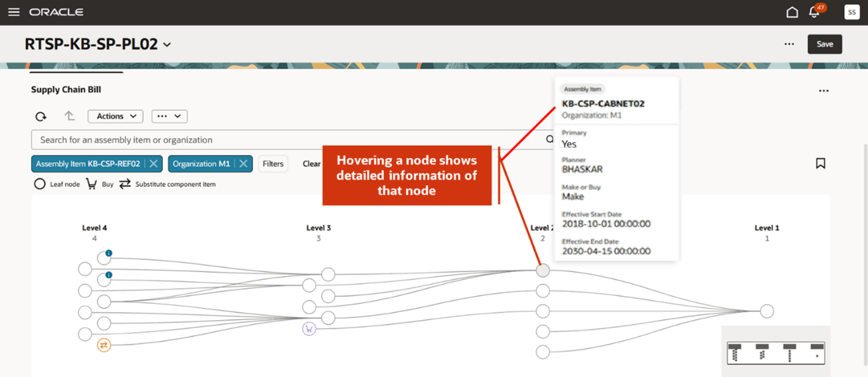Select the go-up-one-level arrow icon
Viewport: 868px width, 377px height.
pyautogui.click(x=69, y=115)
